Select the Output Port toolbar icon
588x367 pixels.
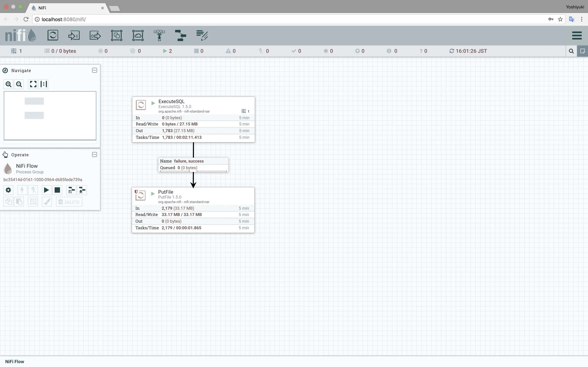pyautogui.click(x=95, y=35)
